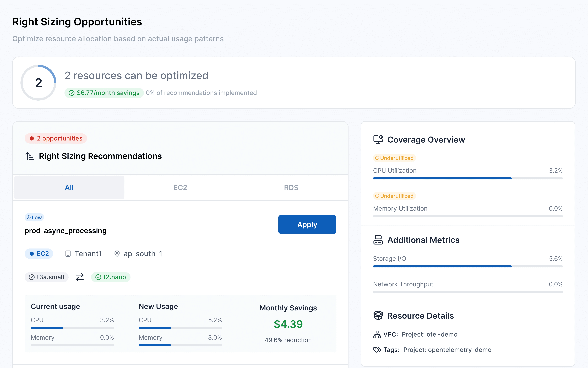Click the Additional Metrics server icon
The image size is (588, 368).
[x=378, y=240]
